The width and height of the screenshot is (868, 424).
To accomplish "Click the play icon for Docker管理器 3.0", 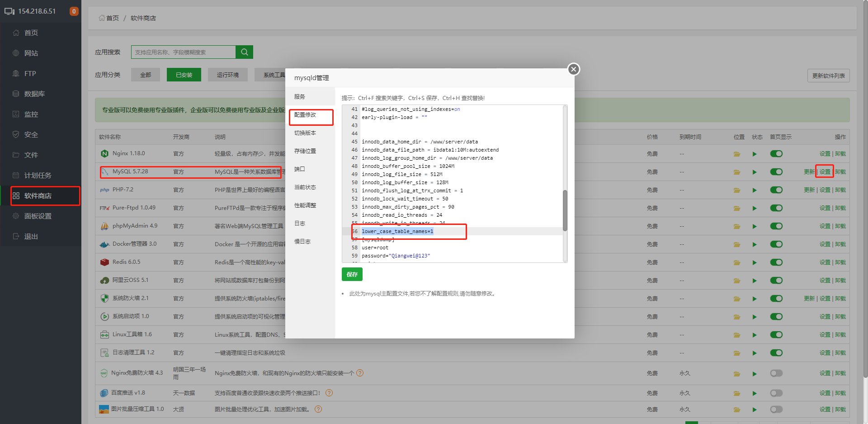I will click(x=755, y=244).
